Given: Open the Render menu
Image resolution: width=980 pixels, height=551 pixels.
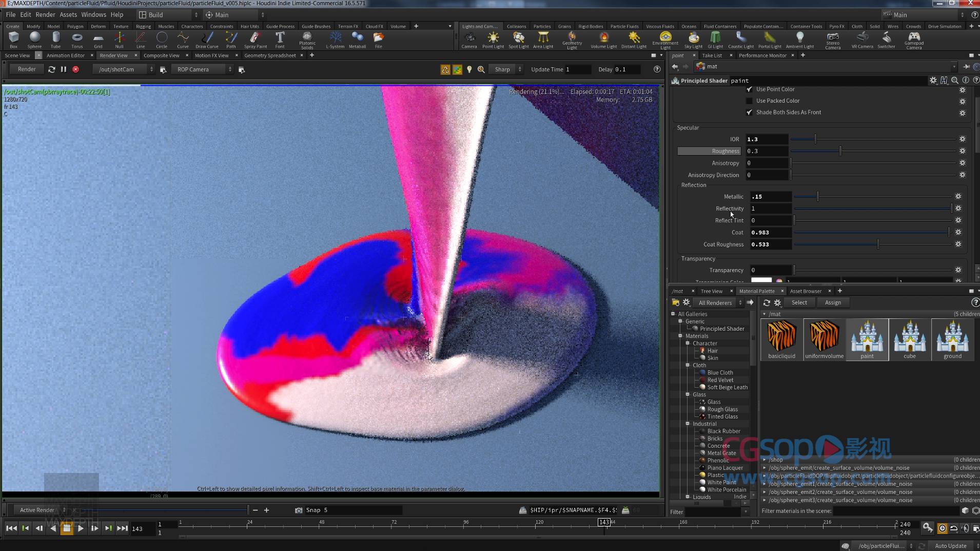Looking at the screenshot, I should pyautogui.click(x=45, y=14).
